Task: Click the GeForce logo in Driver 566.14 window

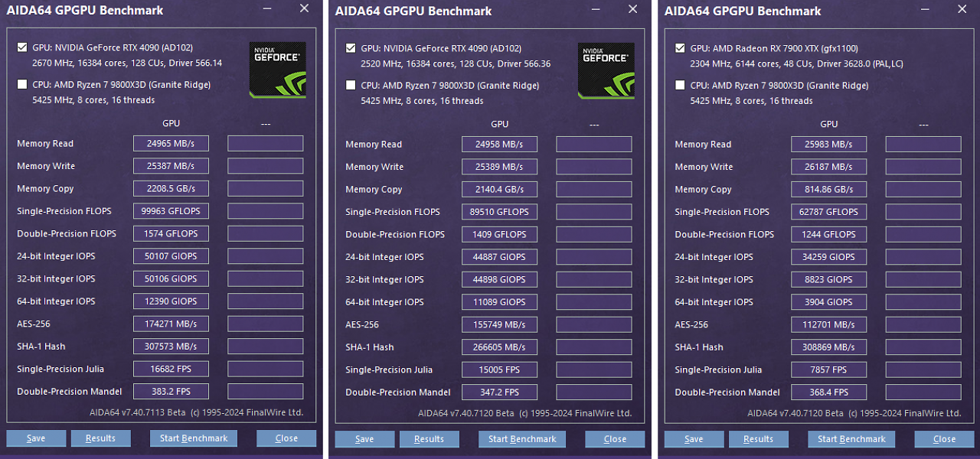Action: (277, 70)
